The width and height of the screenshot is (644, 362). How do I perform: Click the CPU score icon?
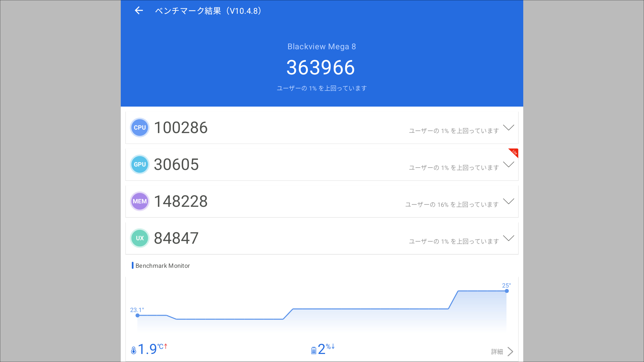pyautogui.click(x=140, y=127)
